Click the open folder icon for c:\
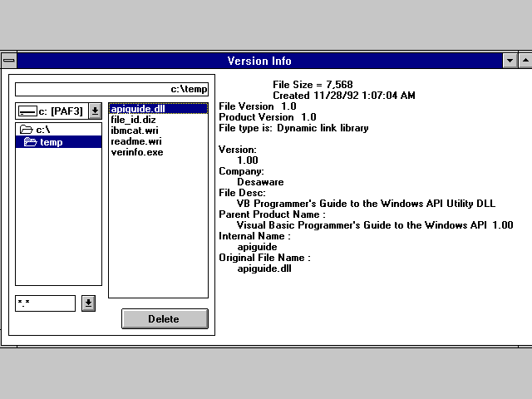This screenshot has width=532, height=399. tap(26, 131)
